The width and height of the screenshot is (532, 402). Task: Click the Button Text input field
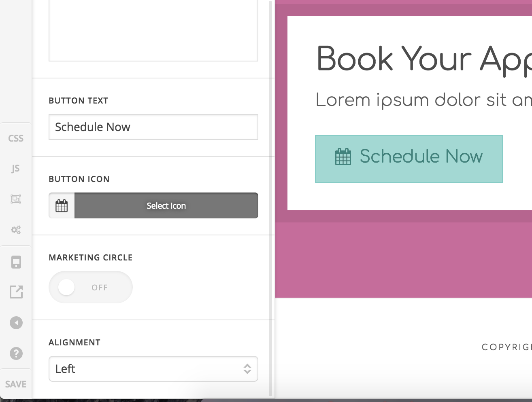pos(153,127)
